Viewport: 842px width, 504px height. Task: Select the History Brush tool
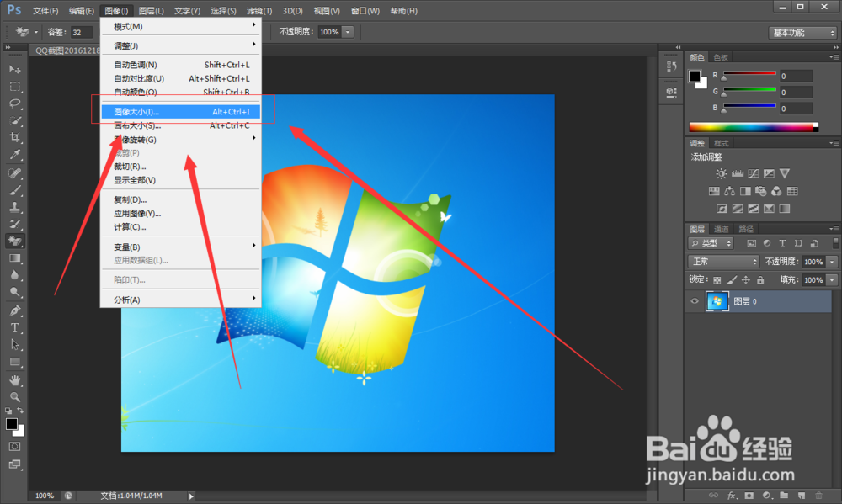(14, 224)
